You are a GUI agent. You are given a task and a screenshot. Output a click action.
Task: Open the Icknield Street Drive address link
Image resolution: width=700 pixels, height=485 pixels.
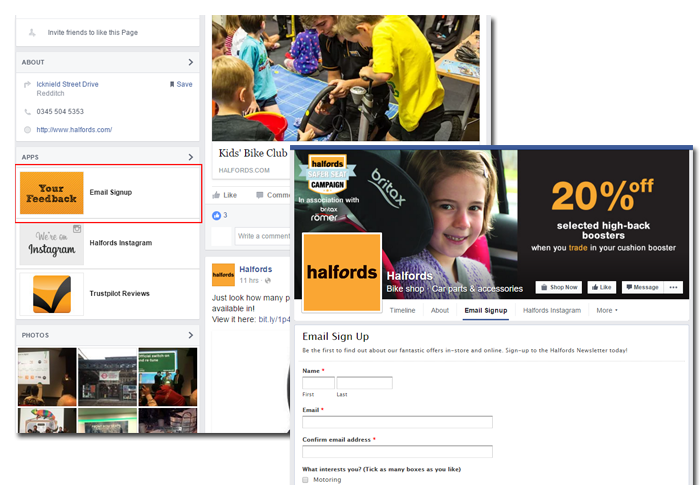[x=67, y=84]
